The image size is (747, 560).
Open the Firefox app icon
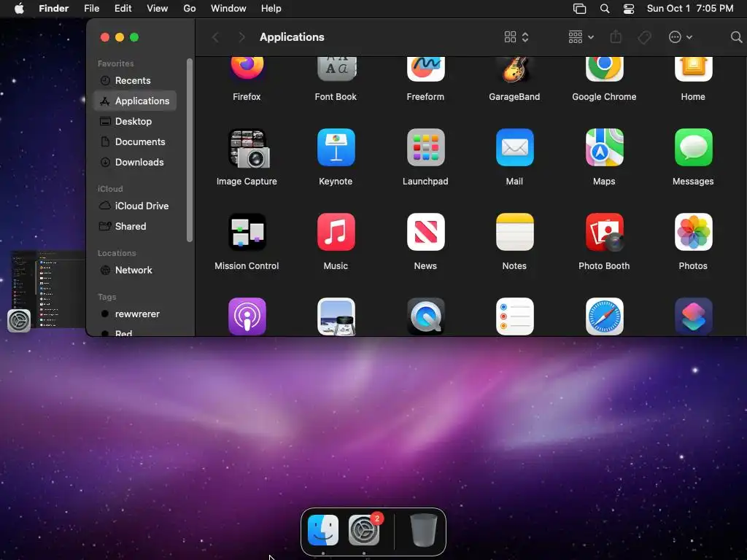[247, 68]
